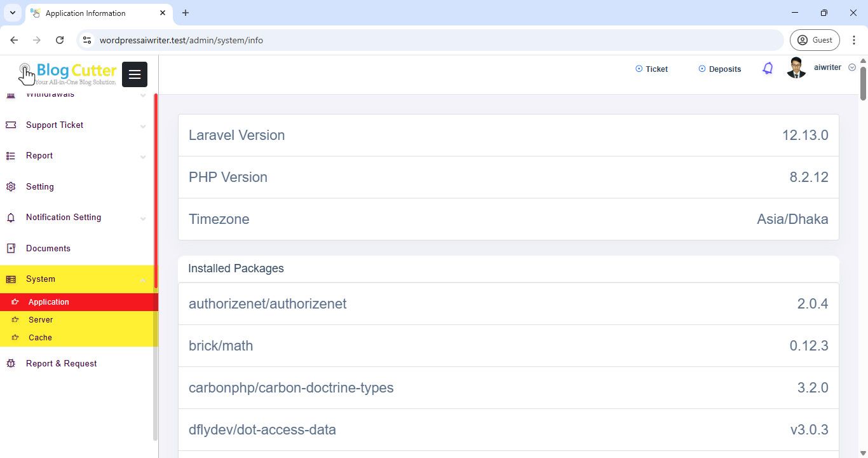Open the Server submenu item
The width and height of the screenshot is (868, 458).
[x=41, y=320]
